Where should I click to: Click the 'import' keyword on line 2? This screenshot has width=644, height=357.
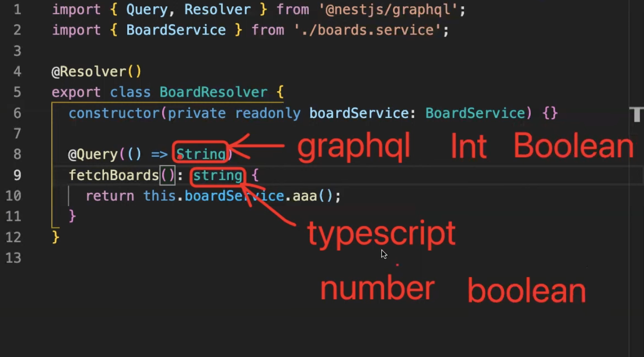coord(76,30)
